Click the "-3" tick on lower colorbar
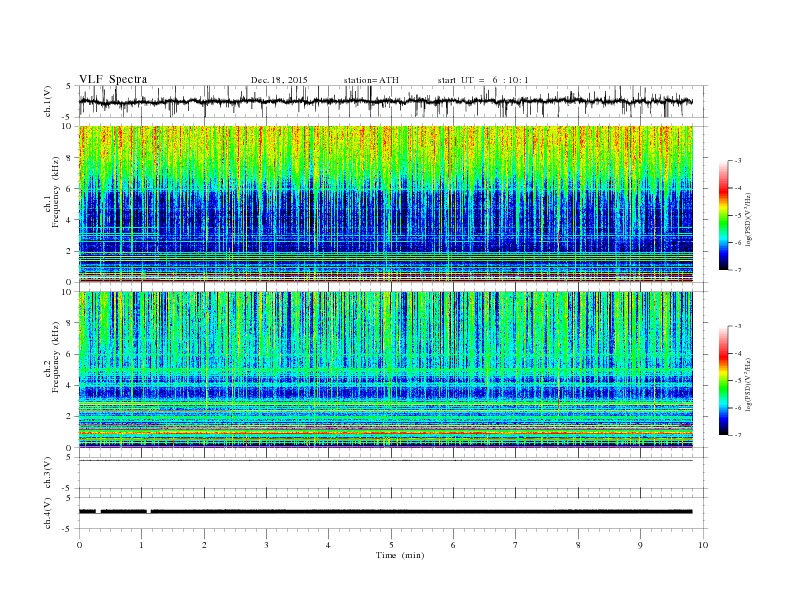The image size is (792, 612). click(738, 326)
